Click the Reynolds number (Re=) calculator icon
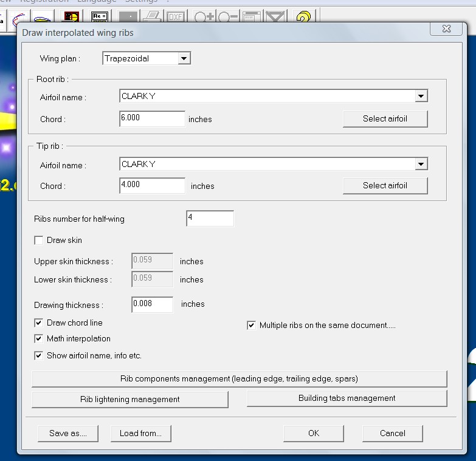The height and width of the screenshot is (461, 476). coord(100,16)
